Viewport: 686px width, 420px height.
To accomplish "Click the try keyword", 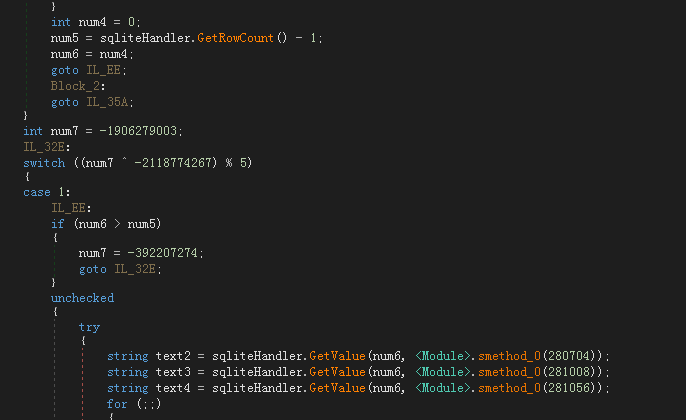I will click(89, 327).
